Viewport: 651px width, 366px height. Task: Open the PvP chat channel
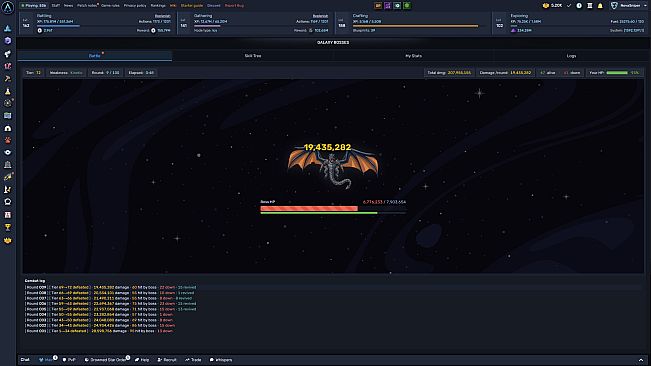pos(69,360)
